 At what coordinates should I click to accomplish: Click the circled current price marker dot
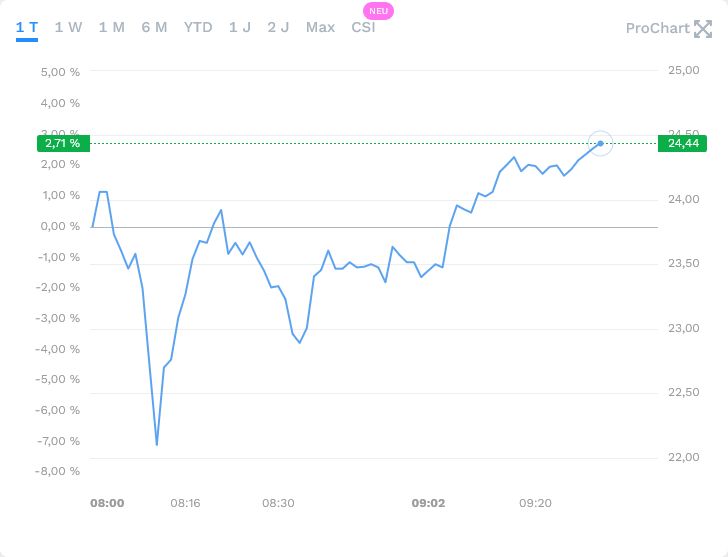click(x=600, y=144)
